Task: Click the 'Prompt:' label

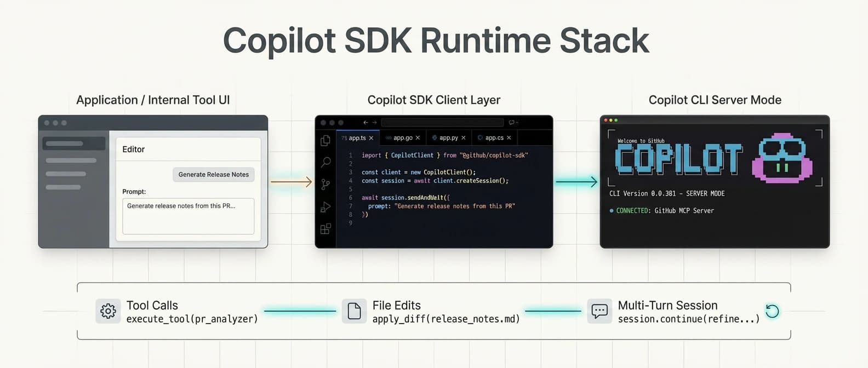Action: pyautogui.click(x=134, y=192)
